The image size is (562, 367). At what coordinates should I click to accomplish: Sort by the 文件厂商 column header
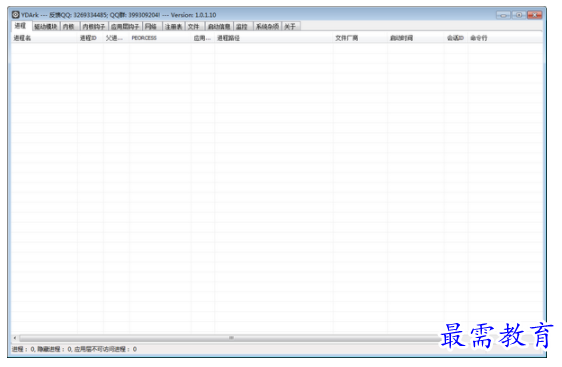[x=360, y=38]
